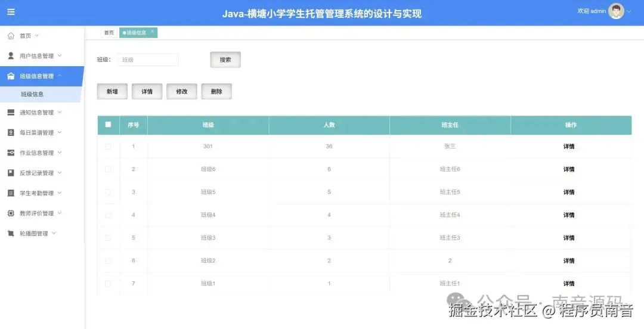
Task: Check the row for 班级5
Action: coord(108,193)
